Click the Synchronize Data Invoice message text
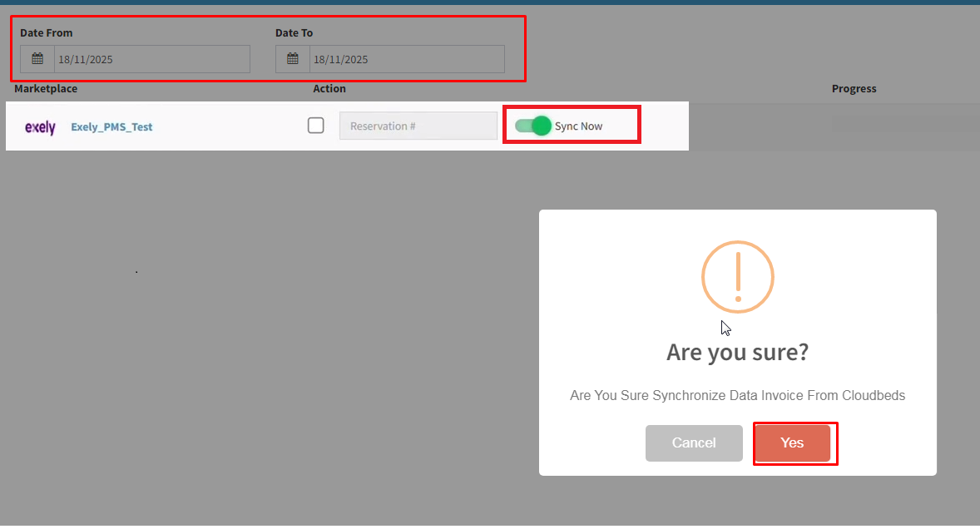 pyautogui.click(x=737, y=396)
